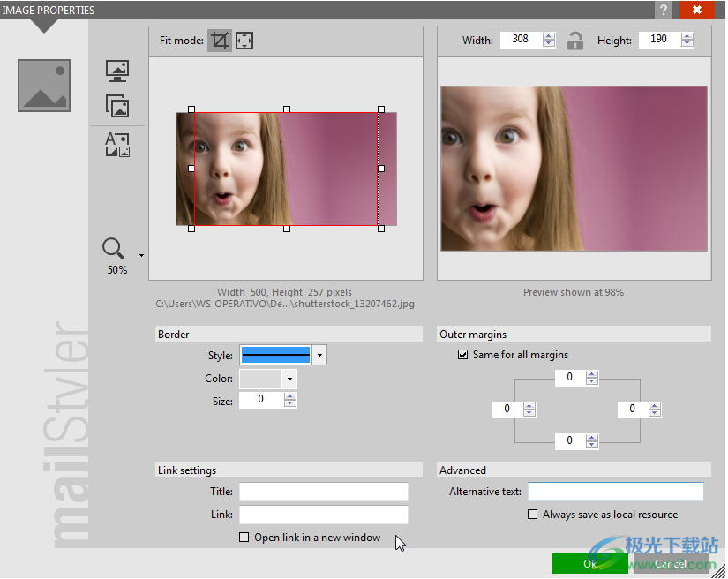Click the magnifier zoom icon

tap(114, 249)
